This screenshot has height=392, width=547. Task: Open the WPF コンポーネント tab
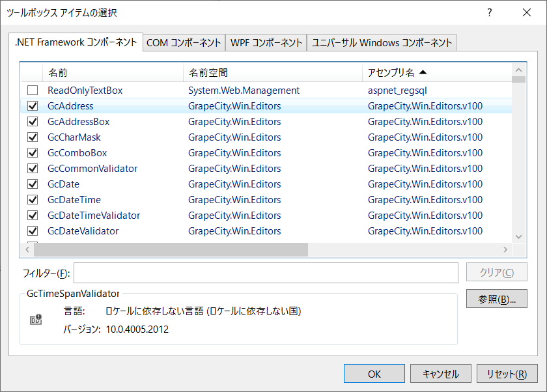coord(266,42)
